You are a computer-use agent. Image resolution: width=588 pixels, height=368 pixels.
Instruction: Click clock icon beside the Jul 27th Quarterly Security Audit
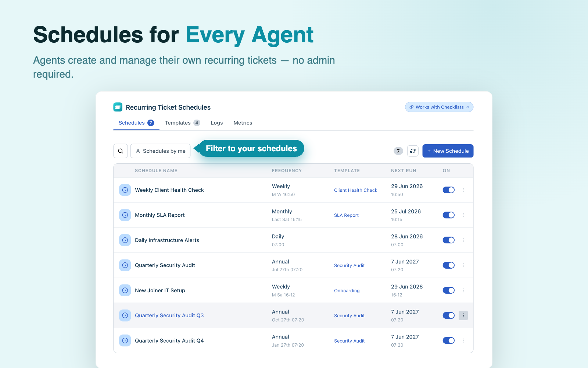point(125,265)
